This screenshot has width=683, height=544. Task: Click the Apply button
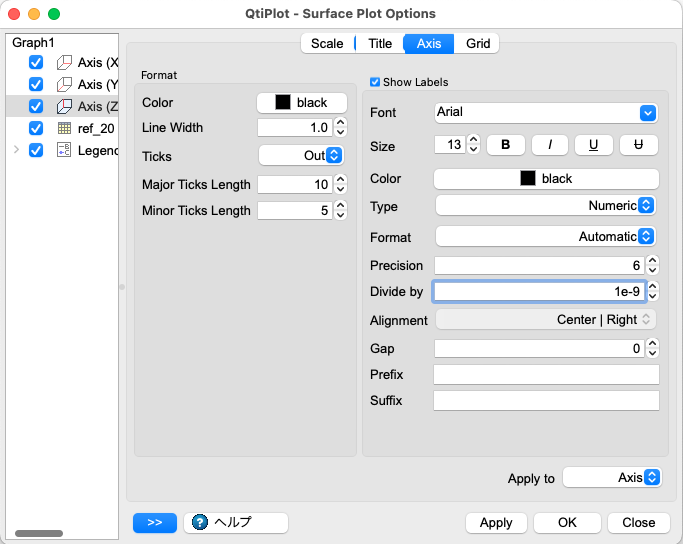[496, 522]
